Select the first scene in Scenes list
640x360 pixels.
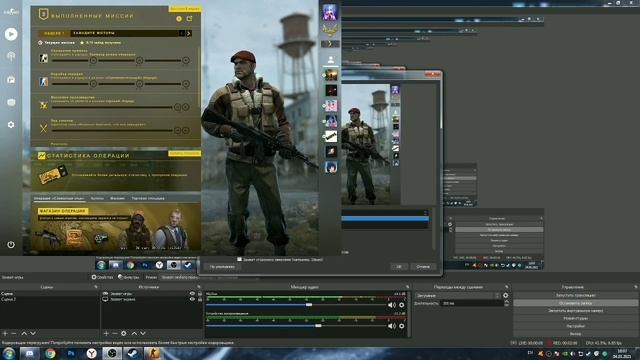[50, 293]
